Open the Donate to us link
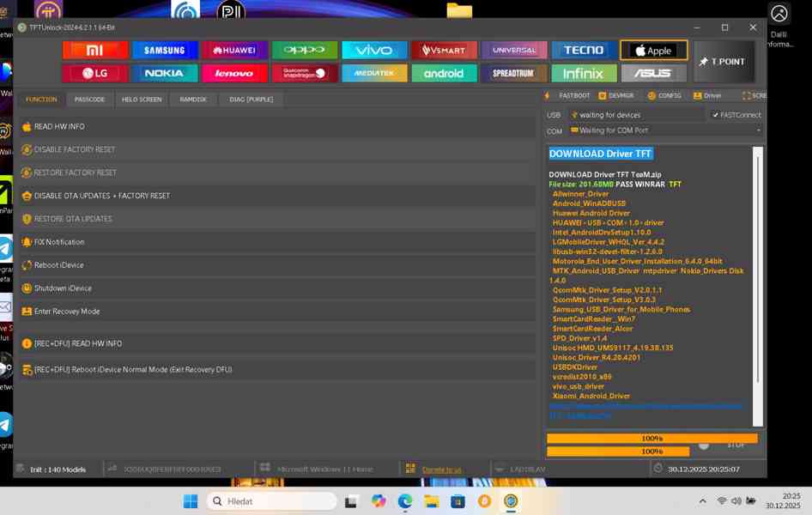Screen dimensions: 812x515 pyautogui.click(x=441, y=470)
